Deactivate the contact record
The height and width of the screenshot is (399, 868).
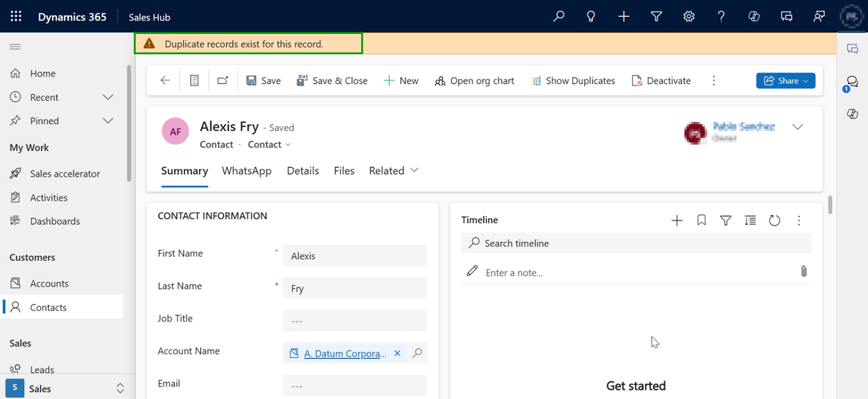pos(661,80)
